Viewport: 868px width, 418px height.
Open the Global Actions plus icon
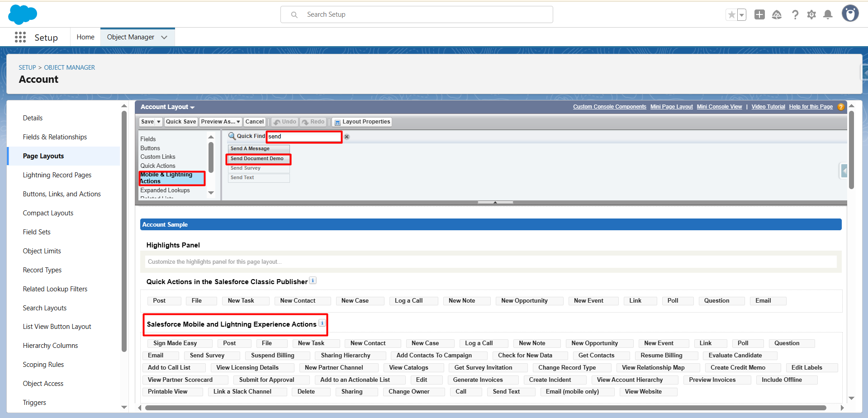[759, 15]
